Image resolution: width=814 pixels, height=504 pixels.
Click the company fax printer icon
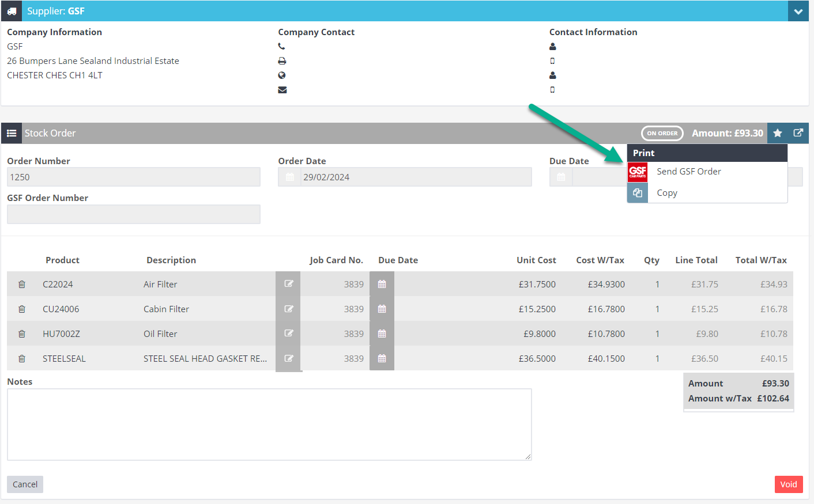(x=282, y=61)
